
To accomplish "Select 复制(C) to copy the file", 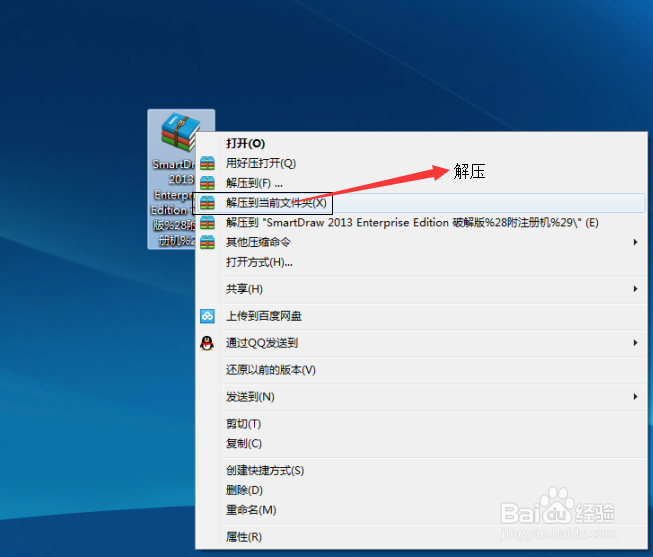I will pos(421,444).
